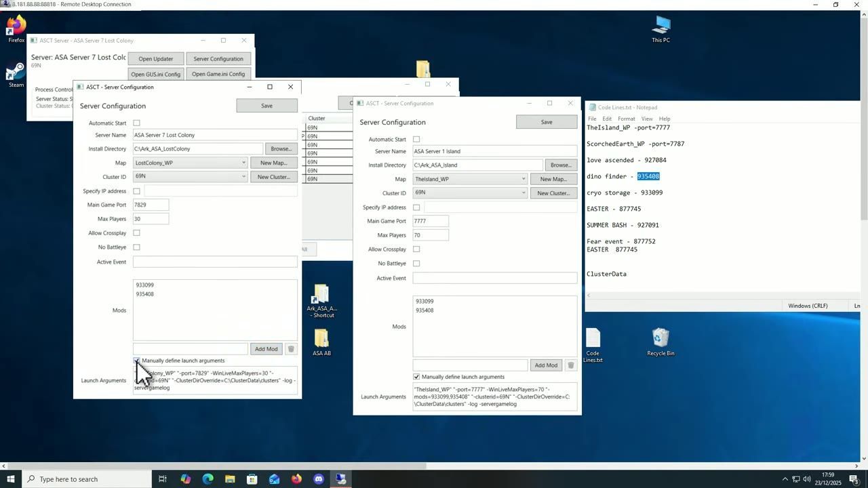The image size is (868, 488).
Task: Click Active Event field in Server 1 Island window
Action: (x=495, y=278)
